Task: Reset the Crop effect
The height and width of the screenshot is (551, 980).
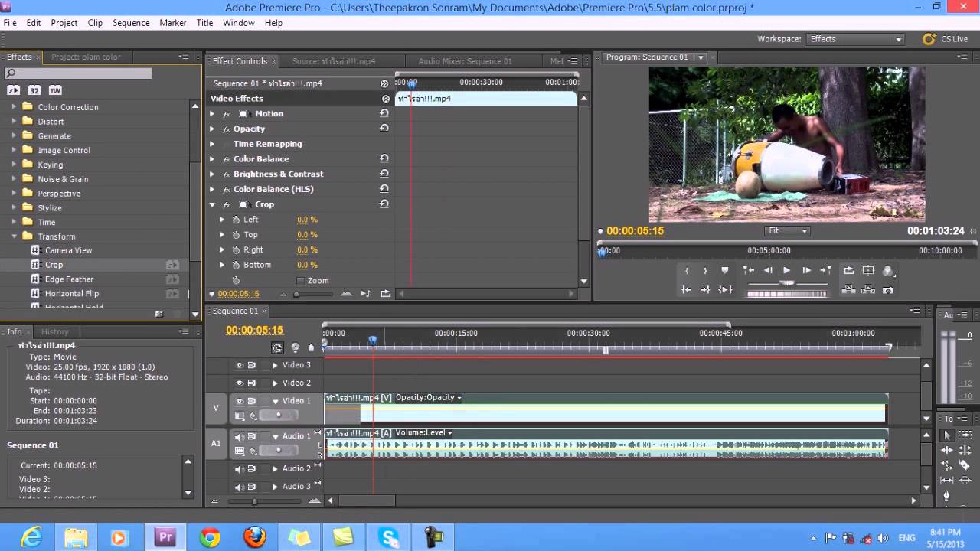Action: pyautogui.click(x=384, y=204)
